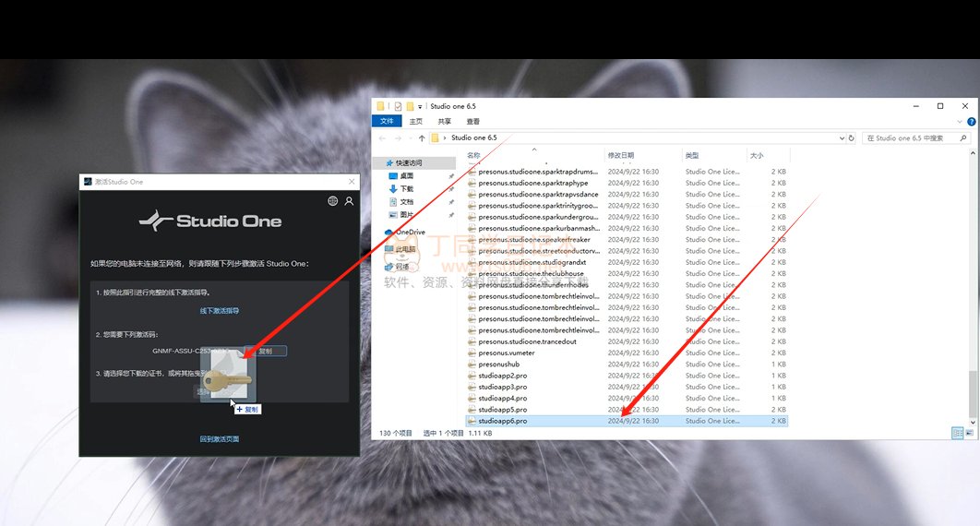
Task: Sort by the 修改日期 column header
Action: [x=621, y=156]
